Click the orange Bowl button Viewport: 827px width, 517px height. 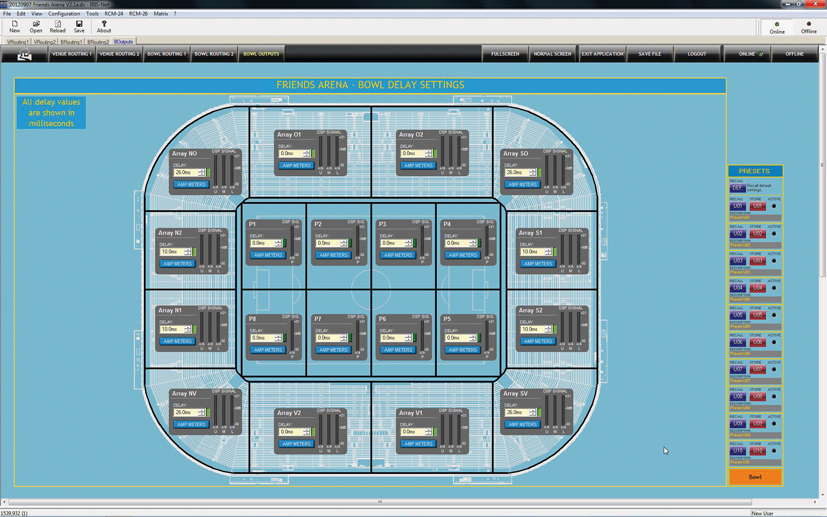pyautogui.click(x=755, y=477)
